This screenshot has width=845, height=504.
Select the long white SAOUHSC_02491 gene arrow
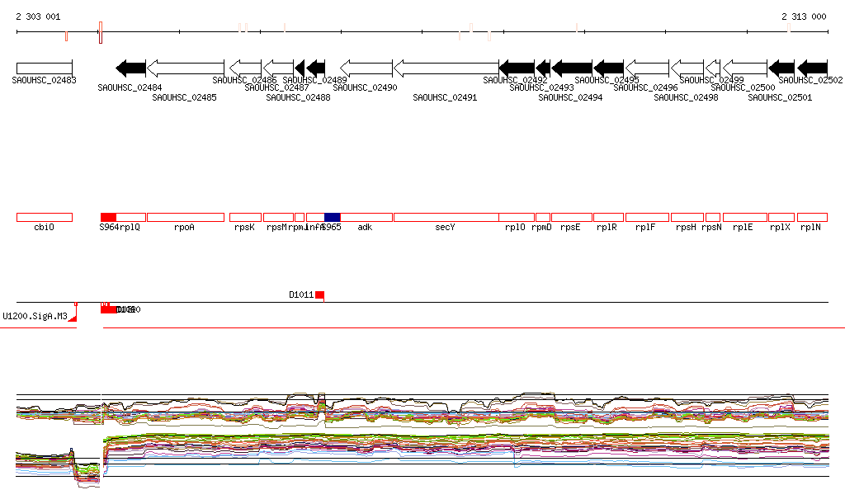coord(446,68)
